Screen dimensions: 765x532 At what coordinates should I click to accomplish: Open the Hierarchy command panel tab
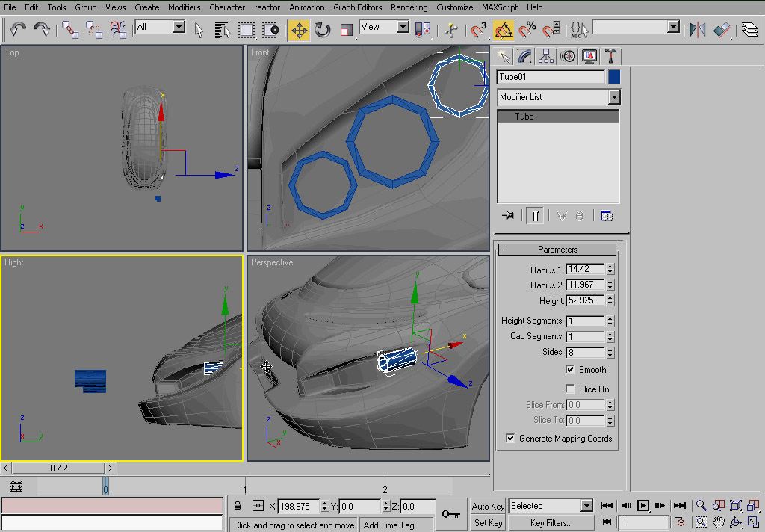click(x=546, y=56)
